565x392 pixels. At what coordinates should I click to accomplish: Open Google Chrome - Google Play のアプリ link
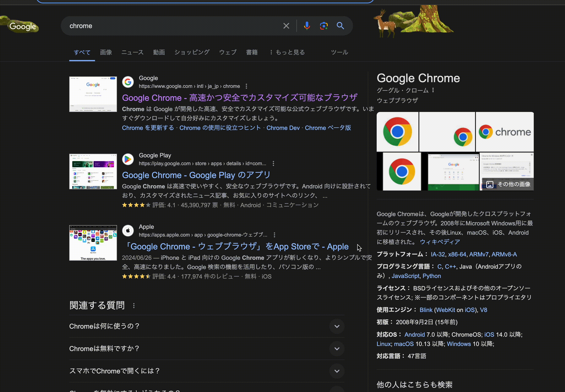click(196, 175)
